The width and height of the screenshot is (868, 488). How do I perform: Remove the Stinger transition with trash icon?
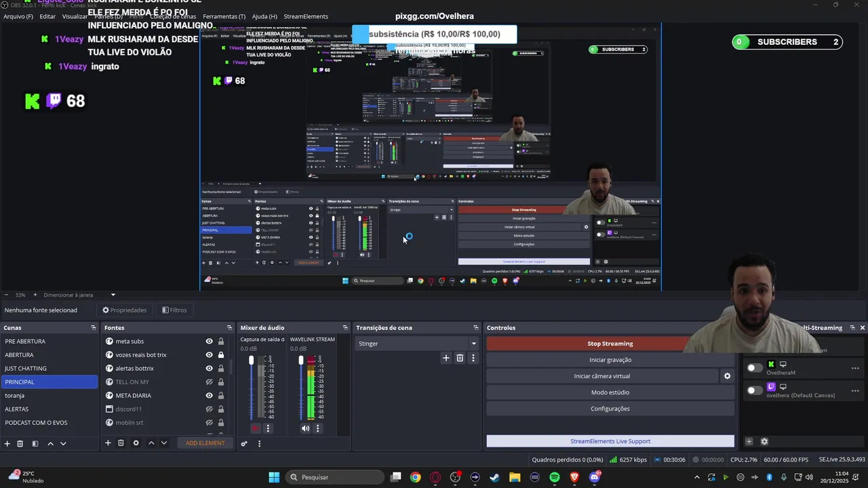460,358
